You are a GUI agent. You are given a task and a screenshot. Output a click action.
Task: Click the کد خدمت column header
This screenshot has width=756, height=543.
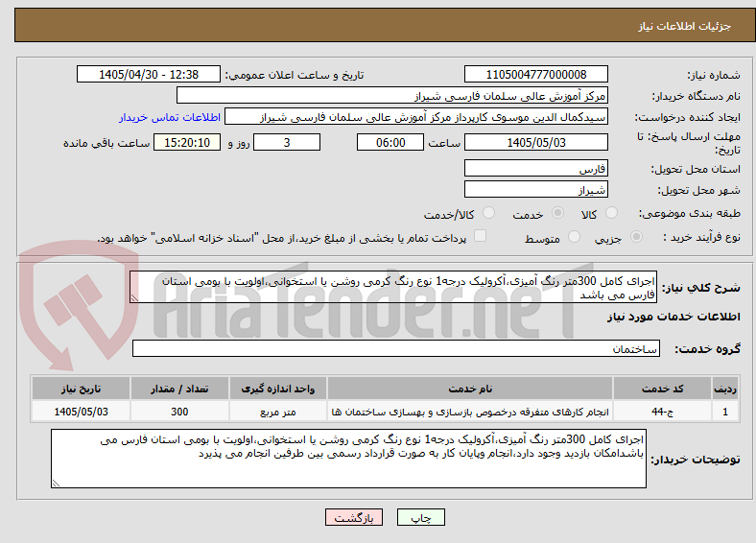point(663,389)
